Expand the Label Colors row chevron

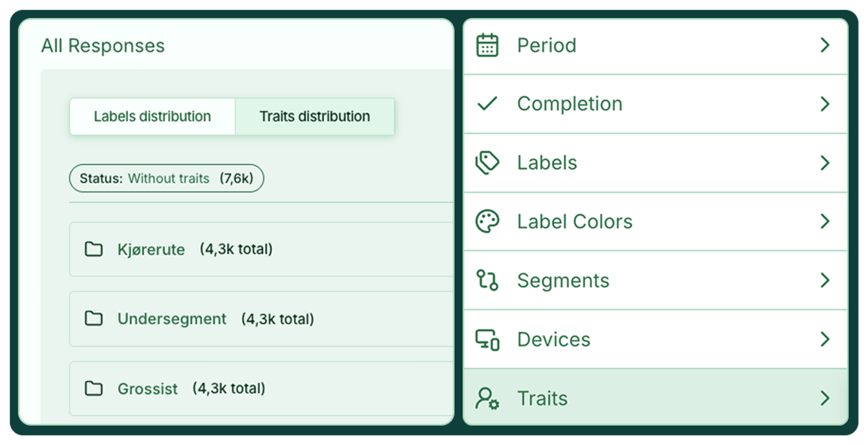point(825,221)
